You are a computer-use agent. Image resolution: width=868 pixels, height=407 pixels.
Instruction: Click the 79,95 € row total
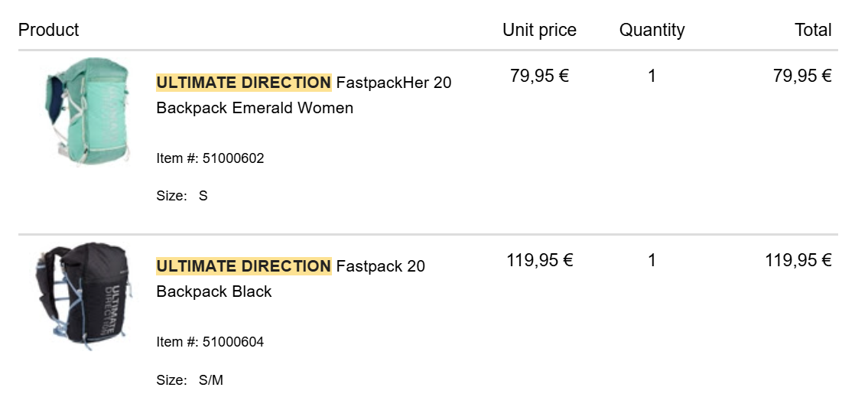(x=801, y=76)
